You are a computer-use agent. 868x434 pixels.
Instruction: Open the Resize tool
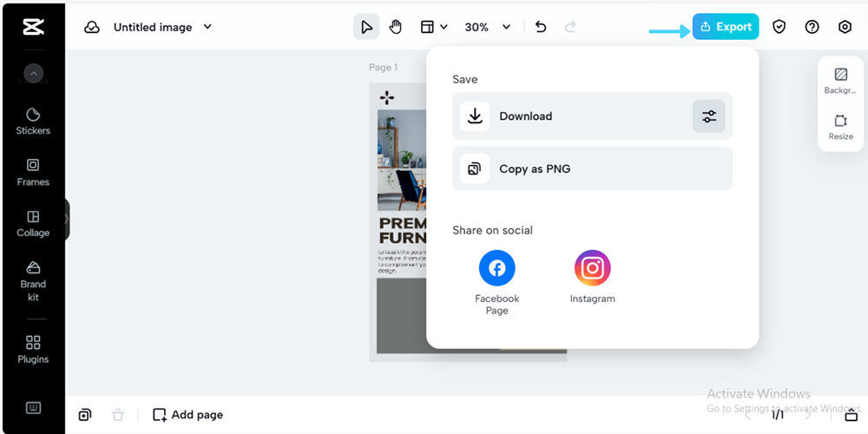(840, 127)
